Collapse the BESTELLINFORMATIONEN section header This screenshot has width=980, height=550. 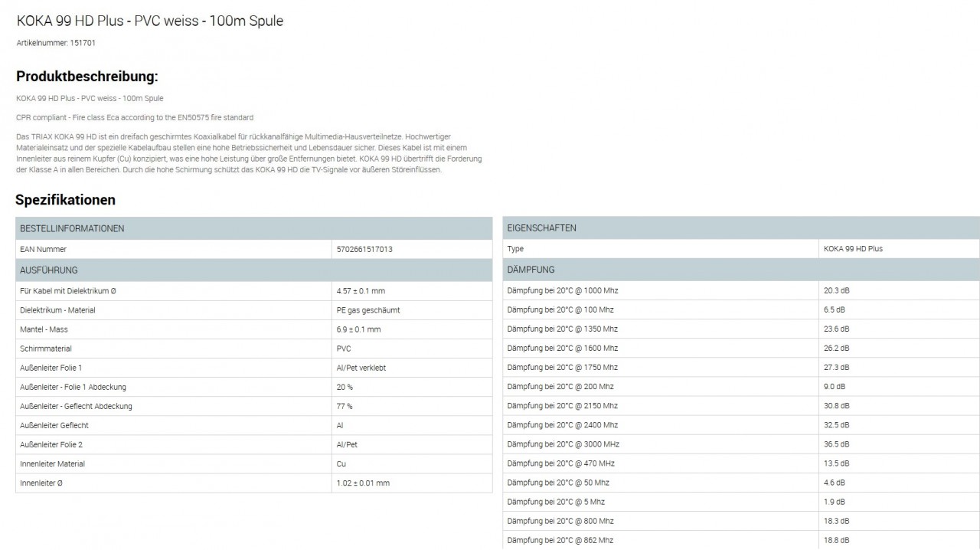pyautogui.click(x=253, y=228)
